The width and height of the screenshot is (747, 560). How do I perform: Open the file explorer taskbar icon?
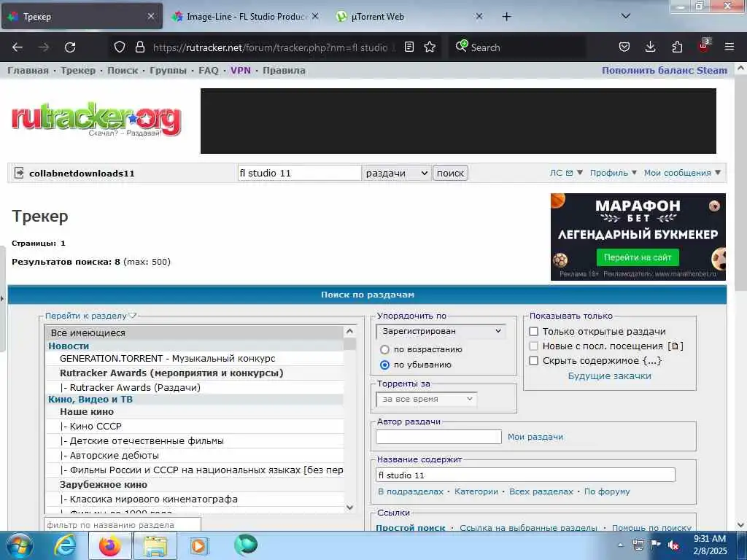point(155,545)
